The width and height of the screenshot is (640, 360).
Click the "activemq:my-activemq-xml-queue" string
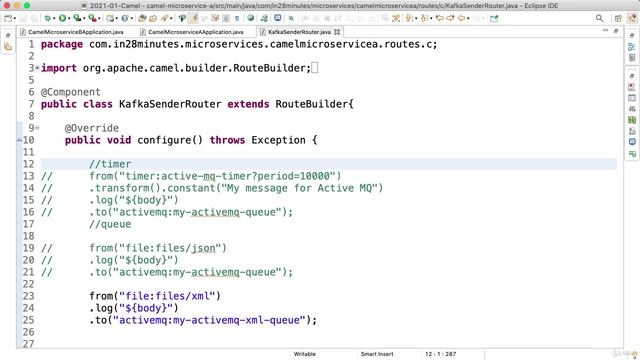pyautogui.click(x=209, y=320)
